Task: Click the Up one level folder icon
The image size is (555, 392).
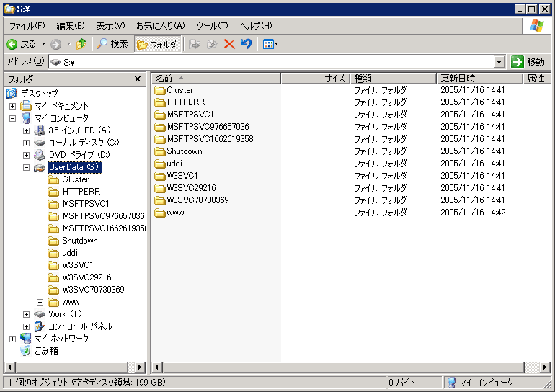Action: pos(81,44)
